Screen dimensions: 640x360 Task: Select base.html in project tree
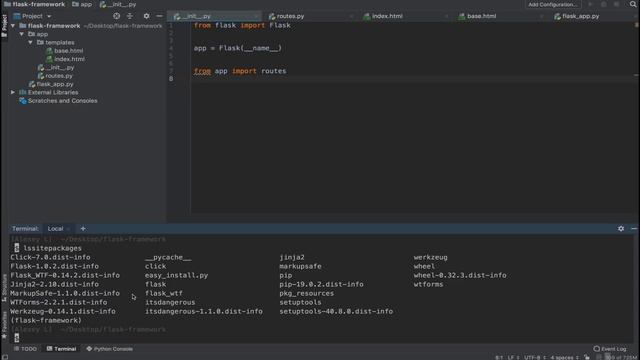pos(64,51)
